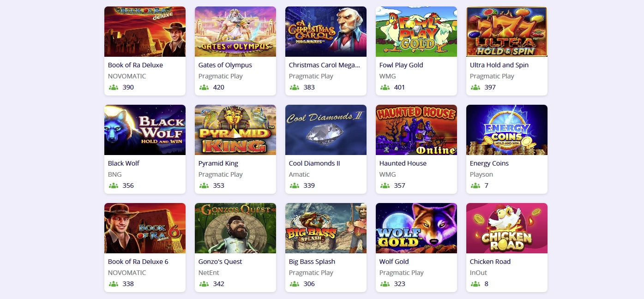Screen dimensions: 644x299
Task: Click the Pragmatic Play label under Pyramid King
Action: coord(221,174)
